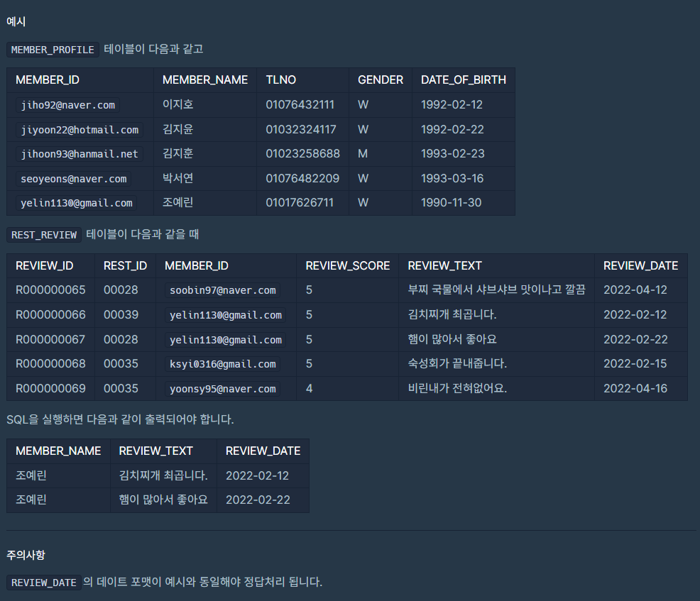Select the jiho92@naver.com cell
Screen dimensions: 700x601
(x=68, y=105)
